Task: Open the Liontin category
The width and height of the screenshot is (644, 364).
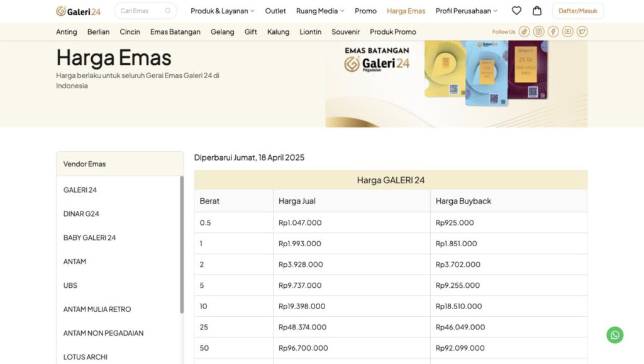Action: click(x=310, y=31)
